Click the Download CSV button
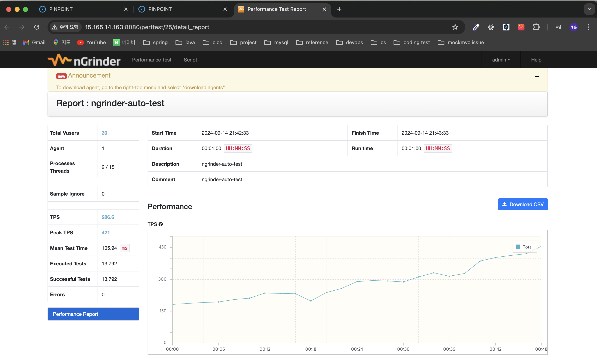 523,204
